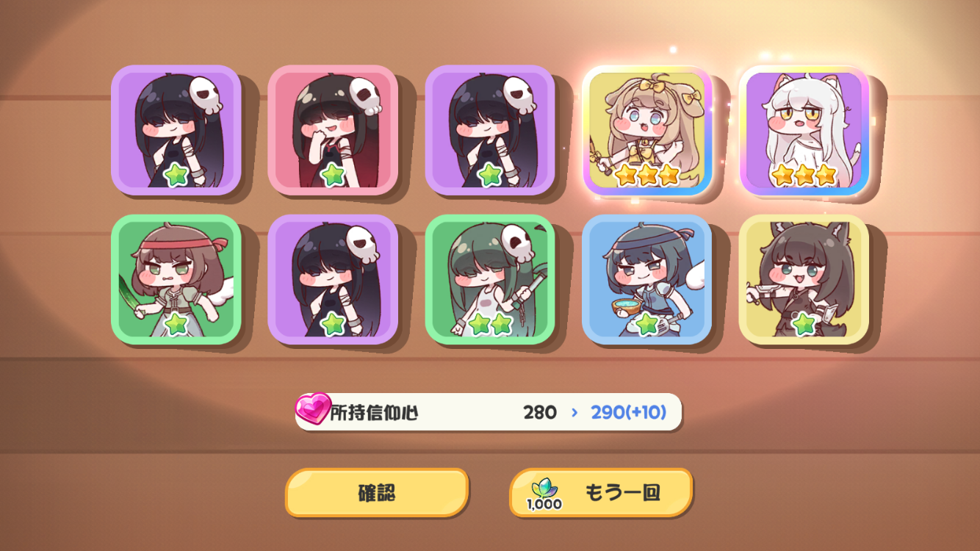This screenshot has height=551, width=980.
Task: Click the green star on red headband card
Action: point(176,324)
